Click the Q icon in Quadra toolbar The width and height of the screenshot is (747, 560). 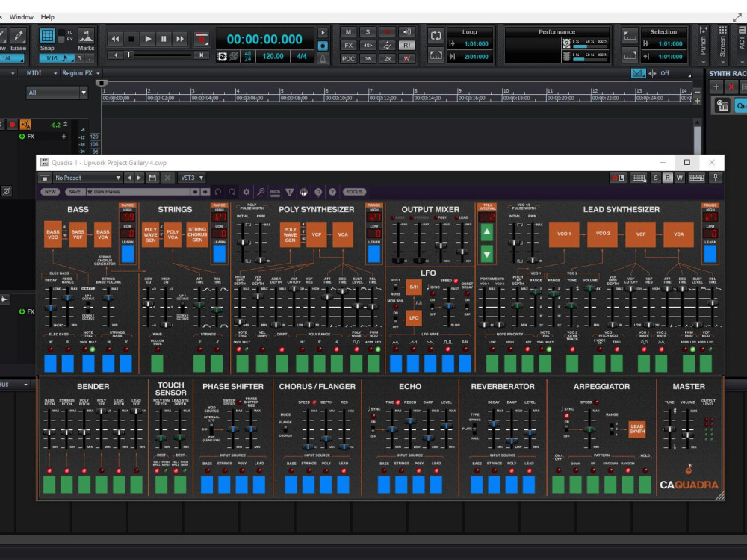pos(318,192)
